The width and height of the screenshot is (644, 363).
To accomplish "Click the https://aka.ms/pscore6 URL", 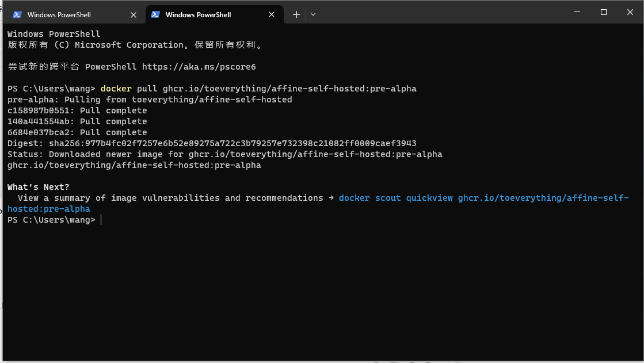I will point(199,67).
